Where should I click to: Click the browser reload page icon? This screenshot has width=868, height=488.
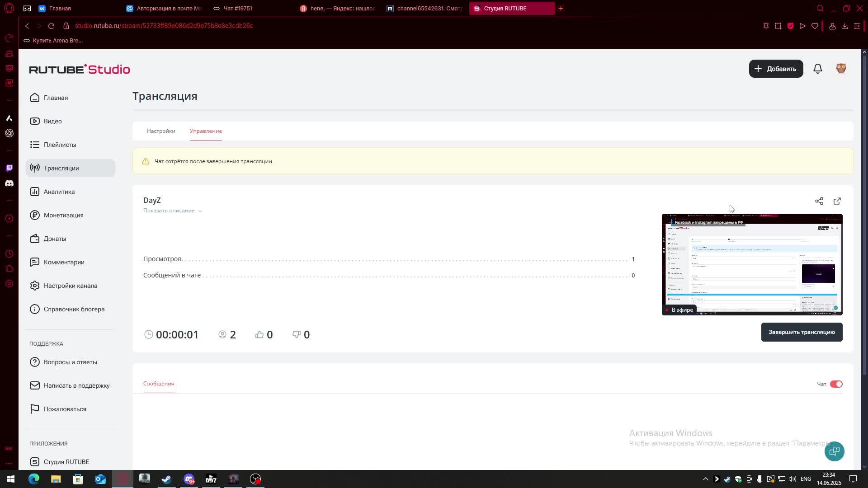pyautogui.click(x=51, y=26)
